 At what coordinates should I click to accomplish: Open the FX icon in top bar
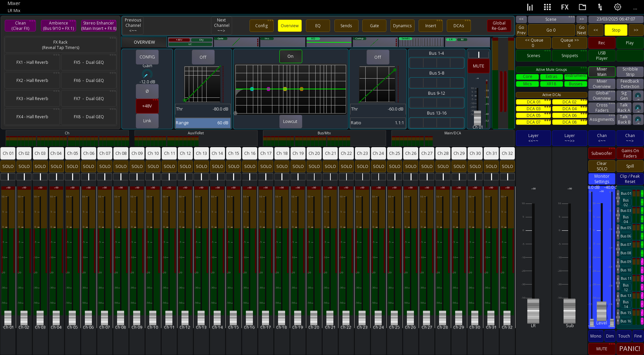(x=565, y=7)
